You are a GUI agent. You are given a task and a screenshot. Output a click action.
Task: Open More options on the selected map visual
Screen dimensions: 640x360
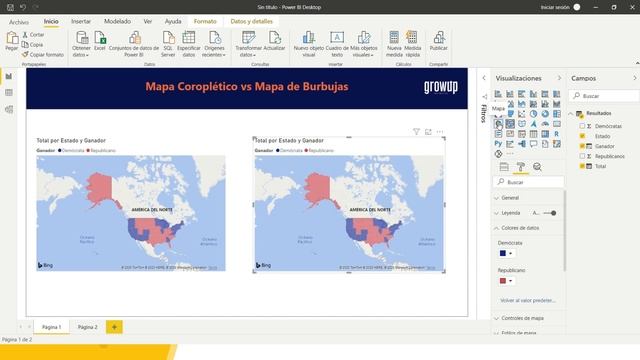click(440, 132)
